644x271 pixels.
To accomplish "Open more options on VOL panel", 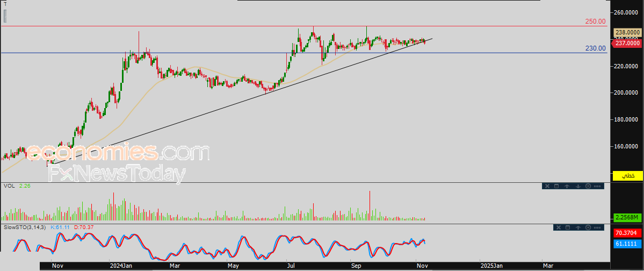I will [597, 186].
